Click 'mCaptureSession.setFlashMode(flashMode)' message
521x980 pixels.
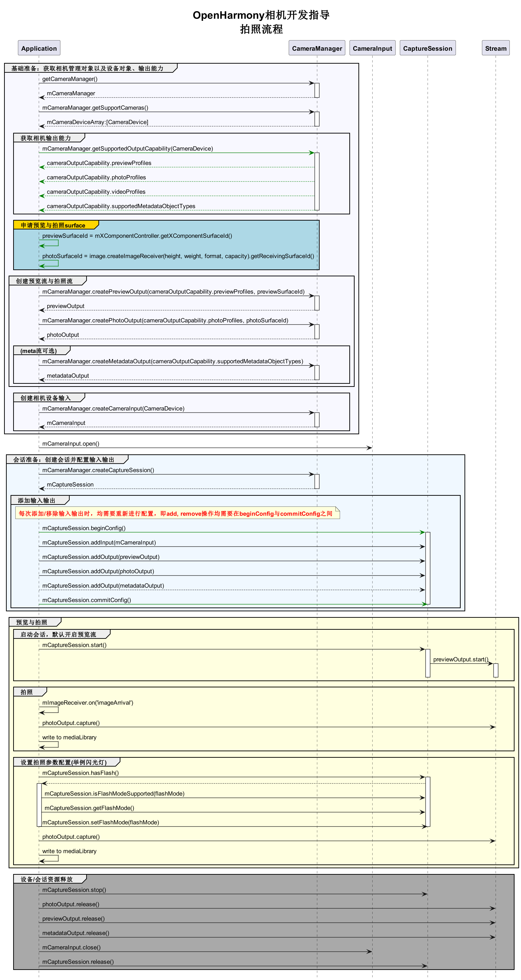pos(101,823)
